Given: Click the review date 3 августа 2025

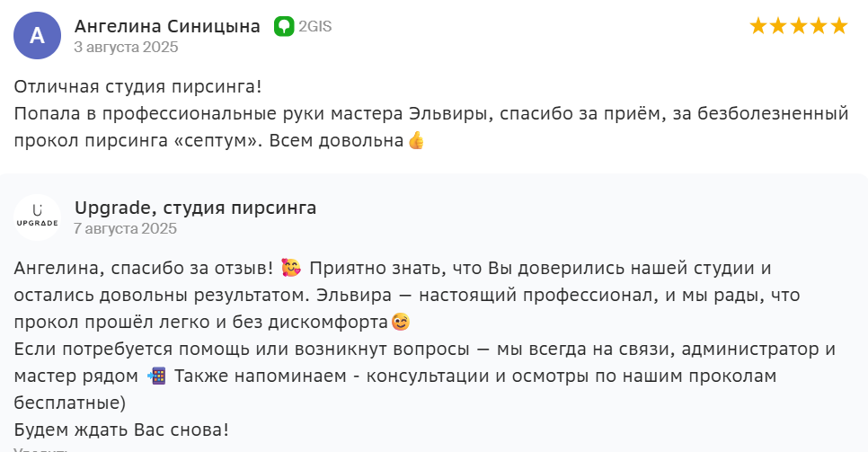Looking at the screenshot, I should point(126,47).
